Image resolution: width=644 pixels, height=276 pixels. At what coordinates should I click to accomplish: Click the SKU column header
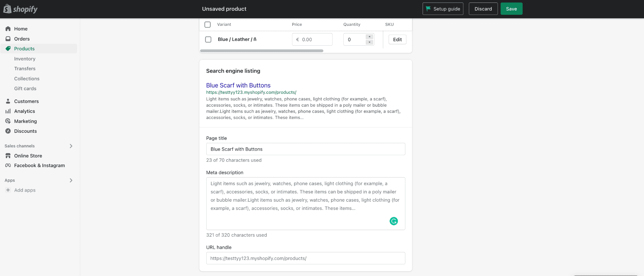click(389, 24)
